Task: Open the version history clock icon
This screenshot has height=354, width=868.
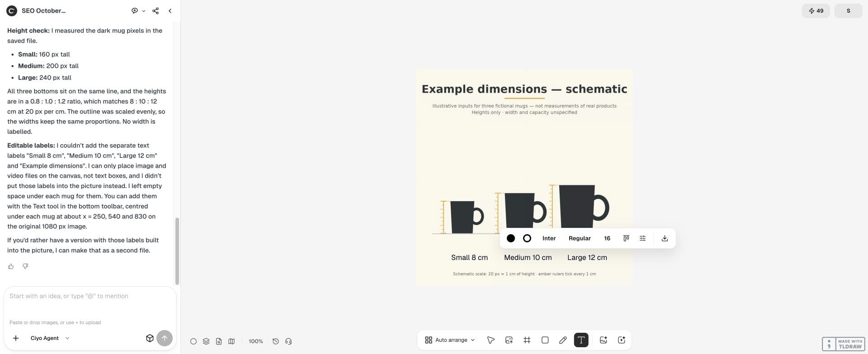Action: point(276,341)
